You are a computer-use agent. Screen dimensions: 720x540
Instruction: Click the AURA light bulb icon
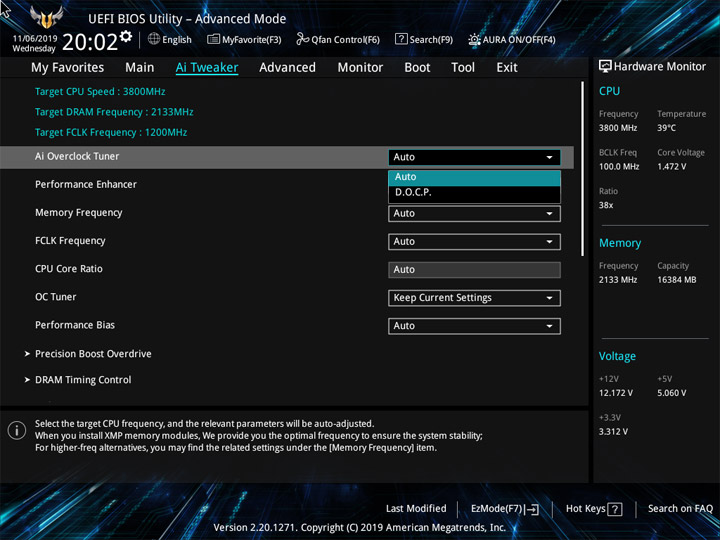tap(474, 40)
